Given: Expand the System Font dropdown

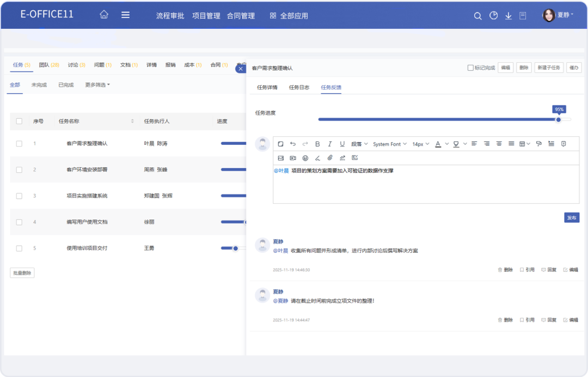Looking at the screenshot, I should click(x=389, y=144).
